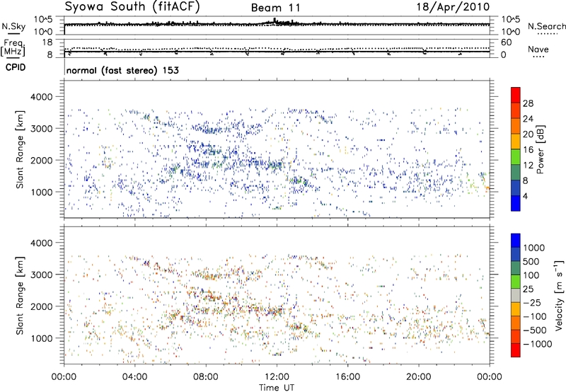Screen dimensions: 566x392
Task: Select the red bottom segment of the velocity colorbar
Action: tap(516, 350)
